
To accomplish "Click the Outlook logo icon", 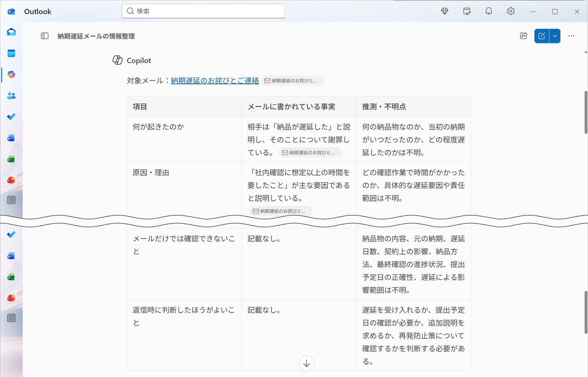I will [x=11, y=12].
